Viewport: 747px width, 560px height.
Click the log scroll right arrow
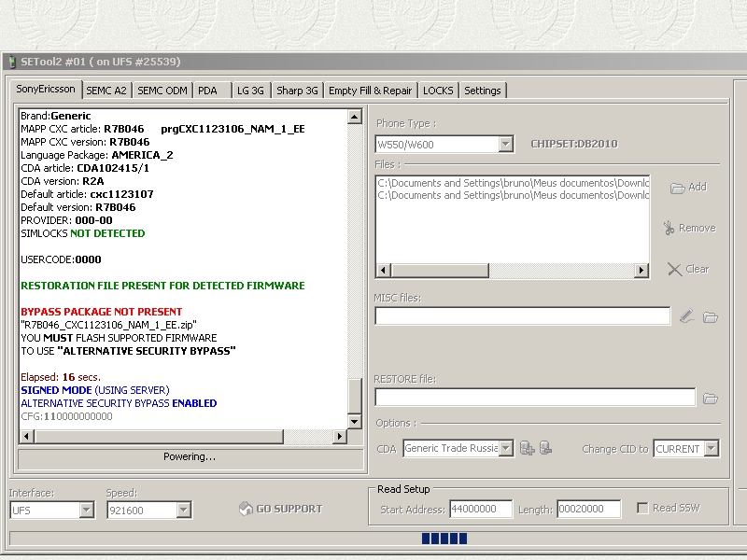pyautogui.click(x=339, y=436)
